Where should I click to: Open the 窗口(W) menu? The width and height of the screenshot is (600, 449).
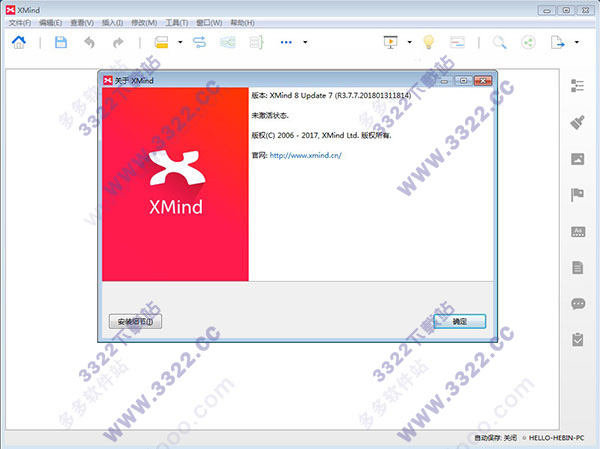pos(209,23)
